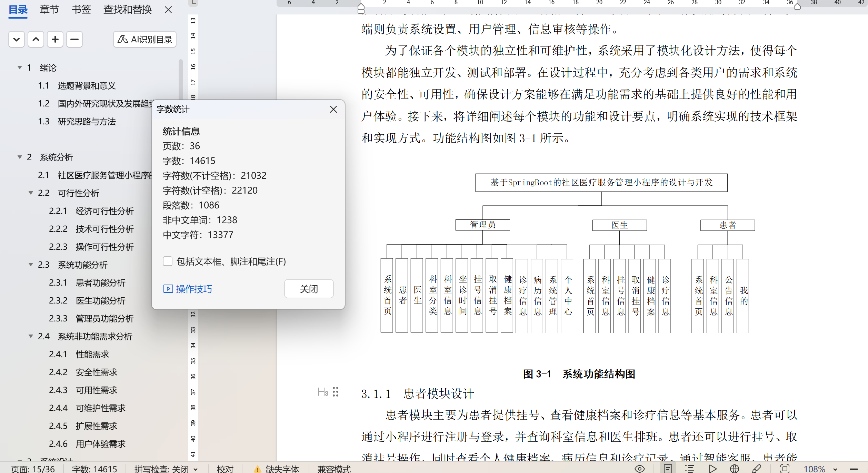Toggle 拼写检查 in status bar
Image resolution: width=868 pixels, height=473 pixels.
coord(161,469)
